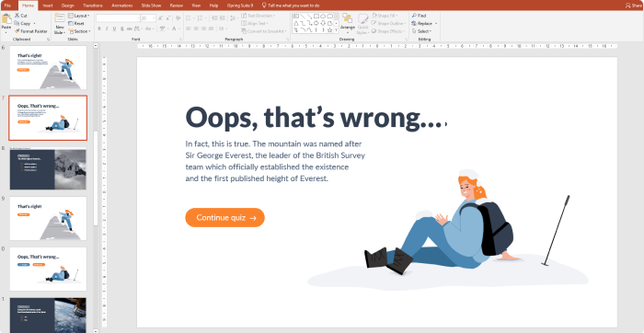Select the Oval shape in gallery
Image resolution: width=644 pixels, height=333 pixels.
pos(323,16)
